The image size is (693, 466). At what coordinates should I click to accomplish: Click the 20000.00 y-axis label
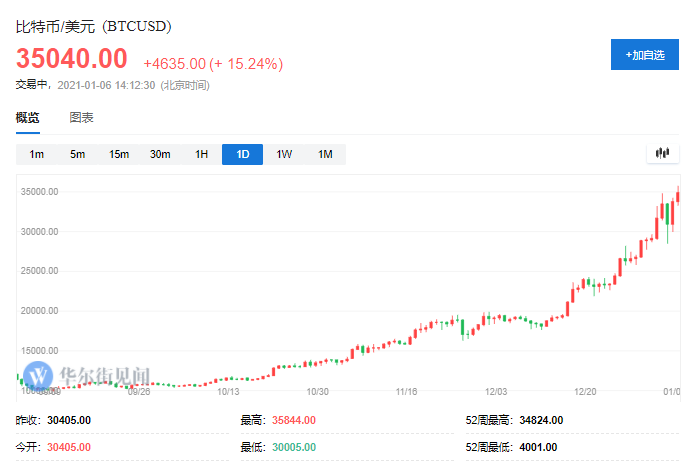pyautogui.click(x=39, y=311)
